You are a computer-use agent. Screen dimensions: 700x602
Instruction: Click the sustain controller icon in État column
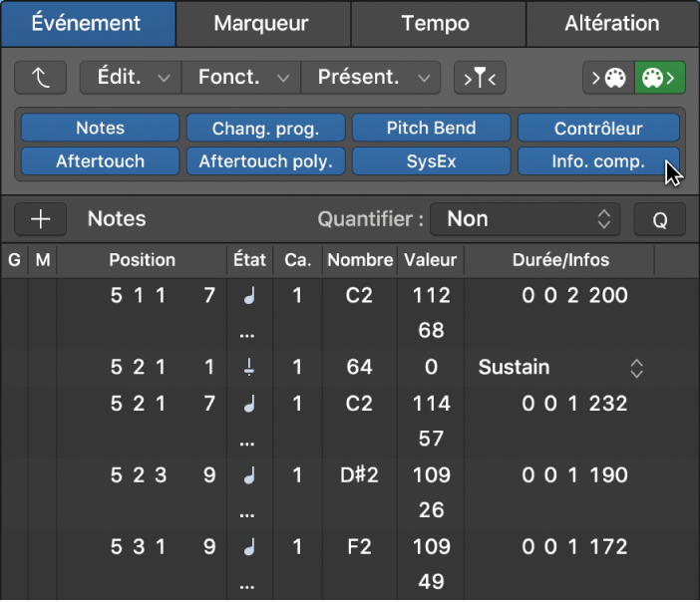point(248,368)
